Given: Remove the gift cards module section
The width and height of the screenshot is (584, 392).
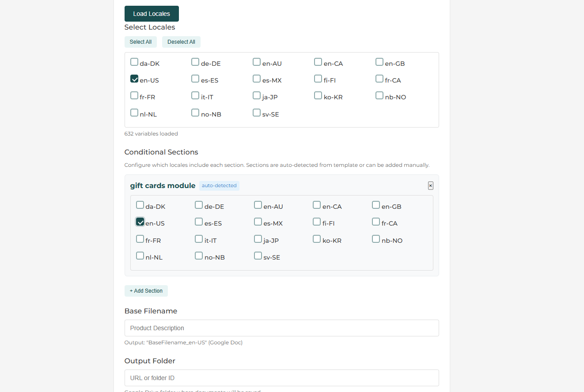Looking at the screenshot, I should pyautogui.click(x=431, y=186).
